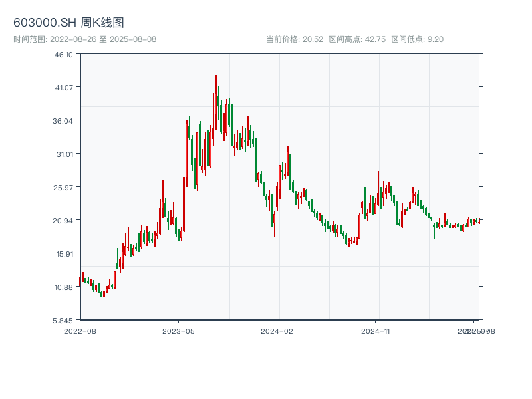
Task: Click x-axis label 2024-11
Action: click(375, 331)
